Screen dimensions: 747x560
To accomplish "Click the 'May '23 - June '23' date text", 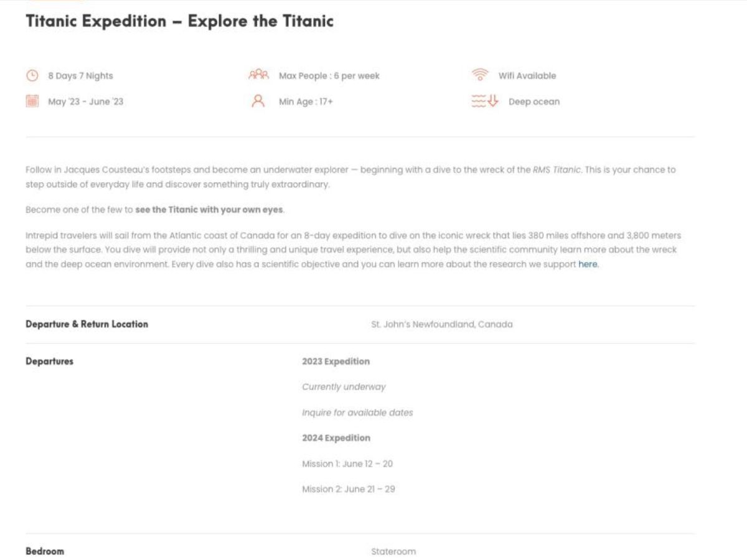I will point(86,101).
